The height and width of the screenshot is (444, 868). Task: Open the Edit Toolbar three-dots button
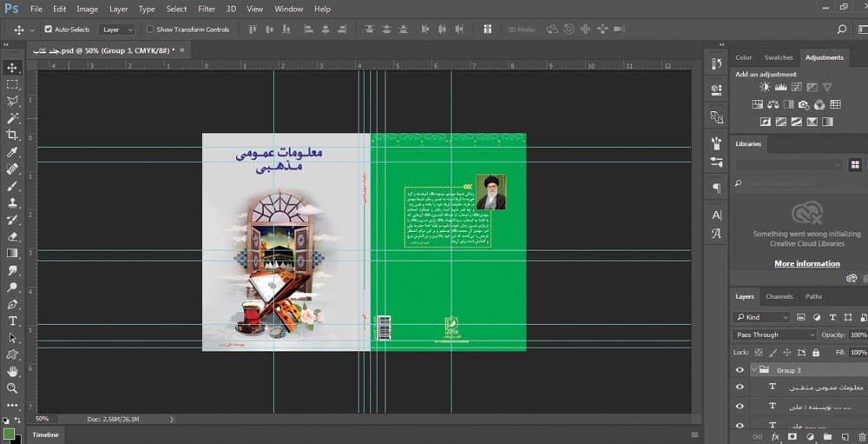click(x=11, y=406)
